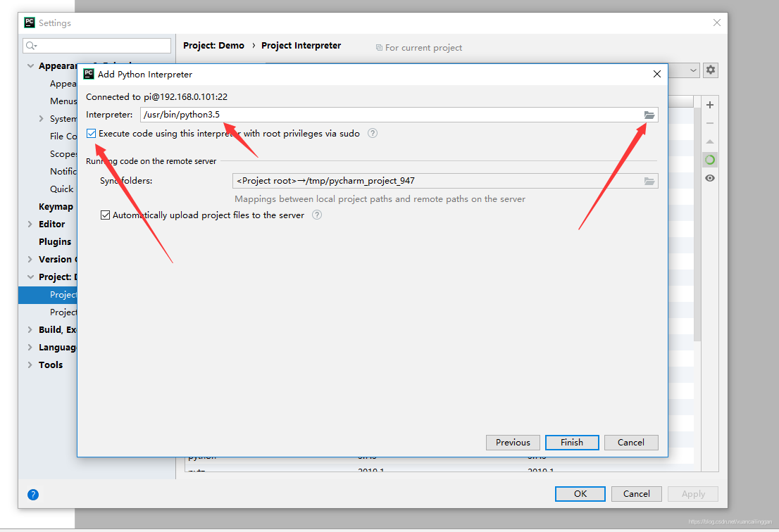Select Plugins in settings tree
This screenshot has width=779, height=532.
[55, 241]
